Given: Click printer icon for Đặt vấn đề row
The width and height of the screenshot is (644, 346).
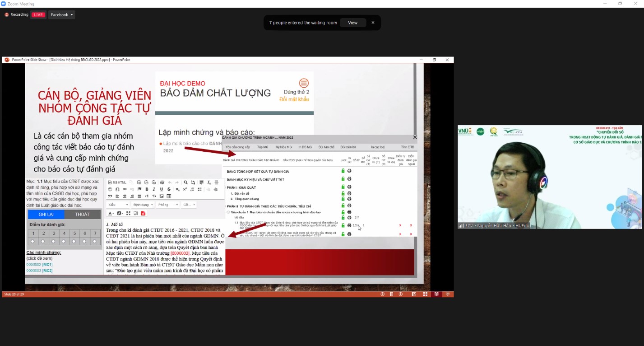Looking at the screenshot, I should click(349, 193).
